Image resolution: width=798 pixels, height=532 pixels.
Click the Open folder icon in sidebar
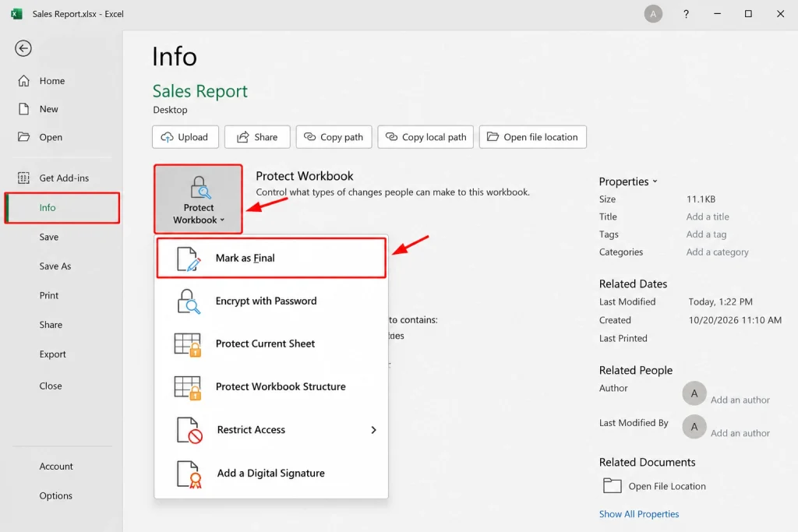(23, 137)
